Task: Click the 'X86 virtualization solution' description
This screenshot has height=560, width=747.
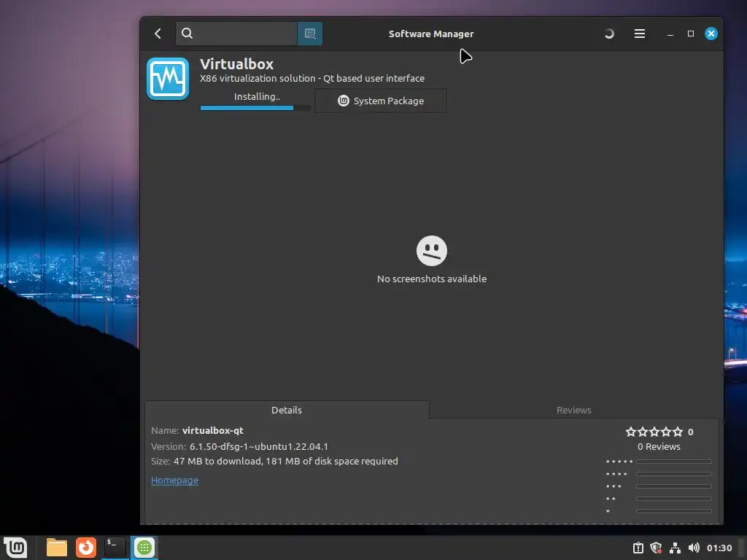Action: coord(258,78)
